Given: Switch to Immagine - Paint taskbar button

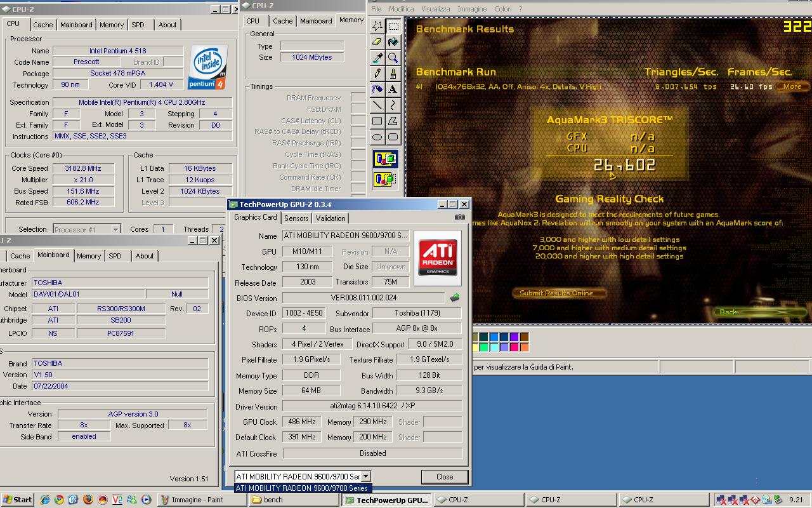Looking at the screenshot, I should point(202,500).
